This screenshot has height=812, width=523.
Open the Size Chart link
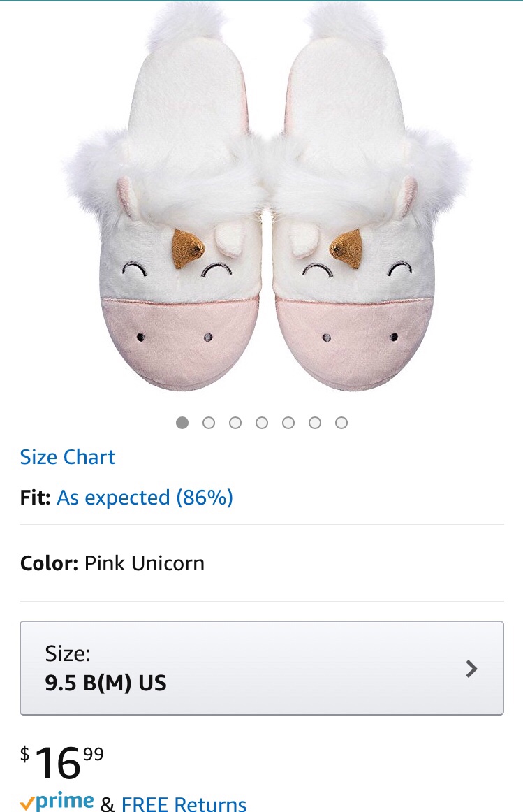click(68, 457)
